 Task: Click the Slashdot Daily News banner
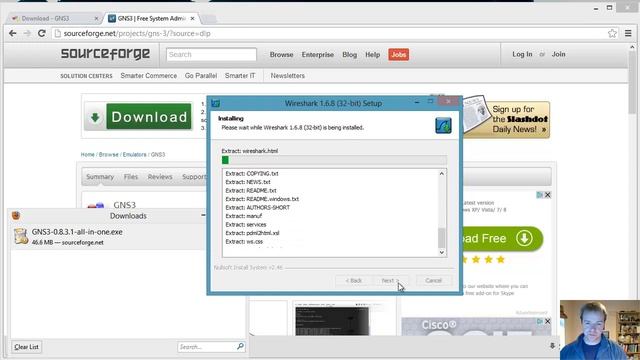pos(507,119)
